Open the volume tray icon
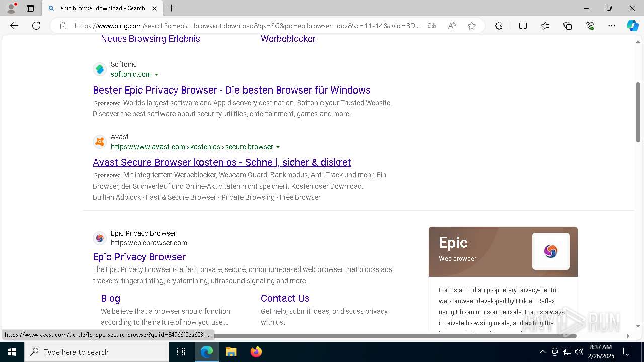The image size is (644, 362). click(579, 352)
